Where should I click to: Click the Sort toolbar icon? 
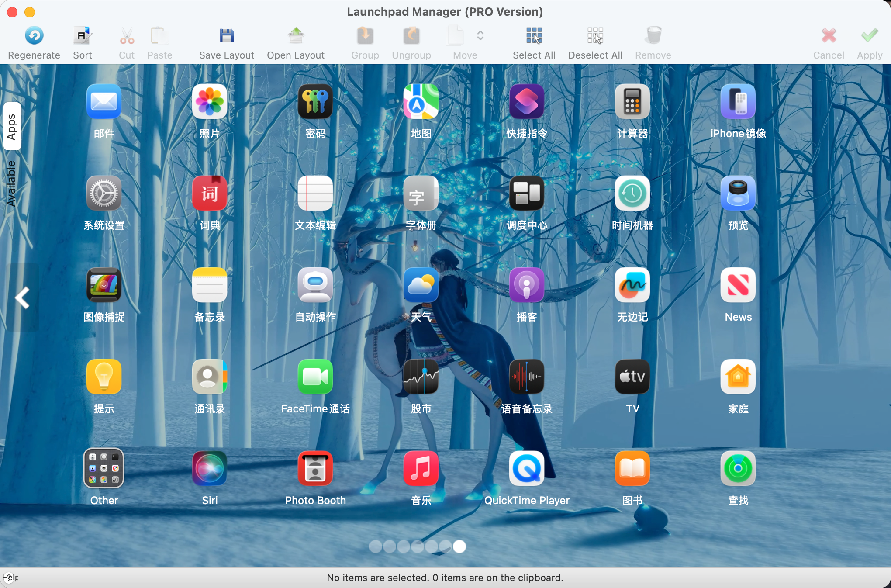82,36
